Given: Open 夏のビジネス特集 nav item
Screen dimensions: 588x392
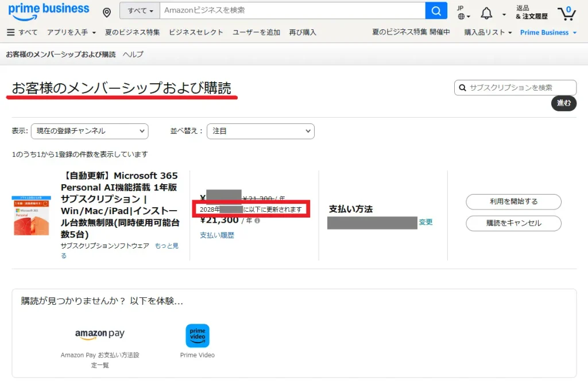Looking at the screenshot, I should [x=133, y=32].
